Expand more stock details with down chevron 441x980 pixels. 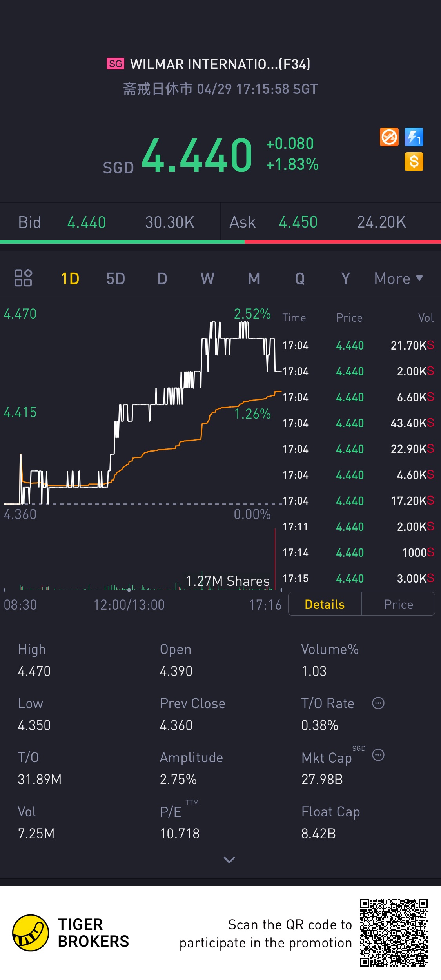229,860
